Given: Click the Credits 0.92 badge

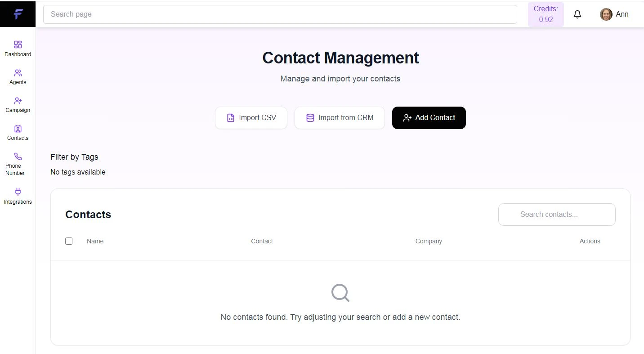Looking at the screenshot, I should click(x=546, y=14).
